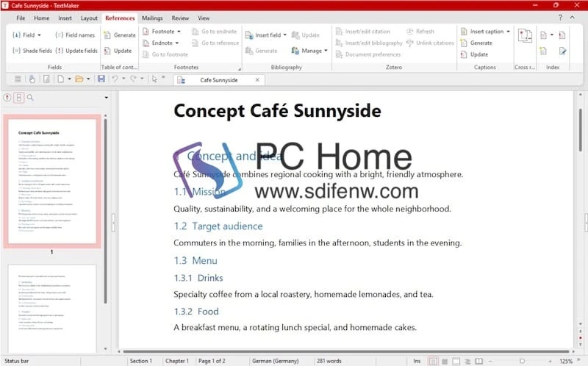Switch to the Layout tab

pos(89,18)
